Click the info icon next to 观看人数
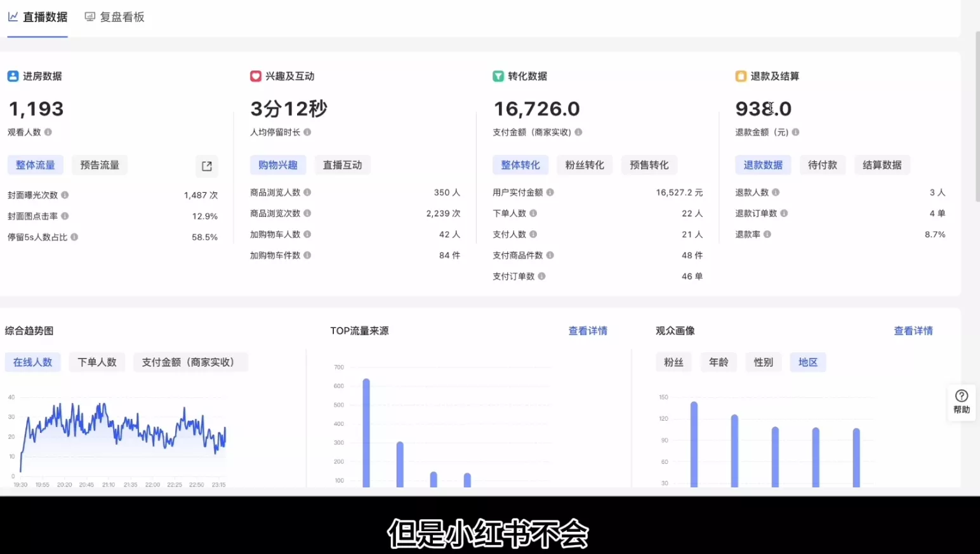The image size is (980, 554). (x=49, y=132)
